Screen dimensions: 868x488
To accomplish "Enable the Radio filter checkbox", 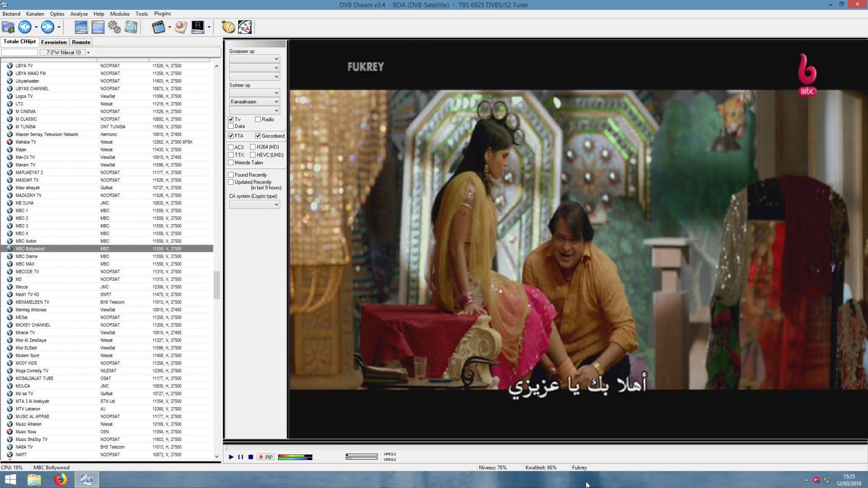I will [259, 119].
